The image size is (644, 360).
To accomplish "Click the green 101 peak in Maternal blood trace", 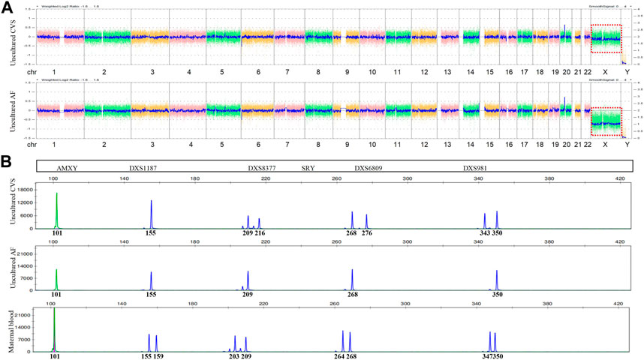I will [x=54, y=329].
